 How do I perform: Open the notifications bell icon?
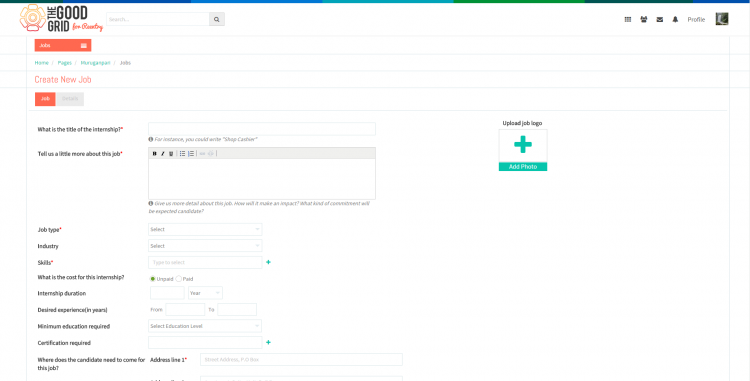coord(675,20)
